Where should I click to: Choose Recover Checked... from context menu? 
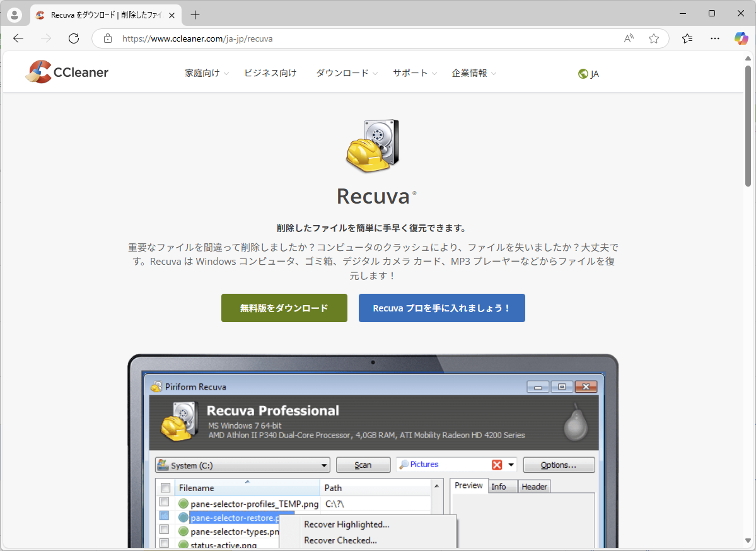tap(368, 540)
